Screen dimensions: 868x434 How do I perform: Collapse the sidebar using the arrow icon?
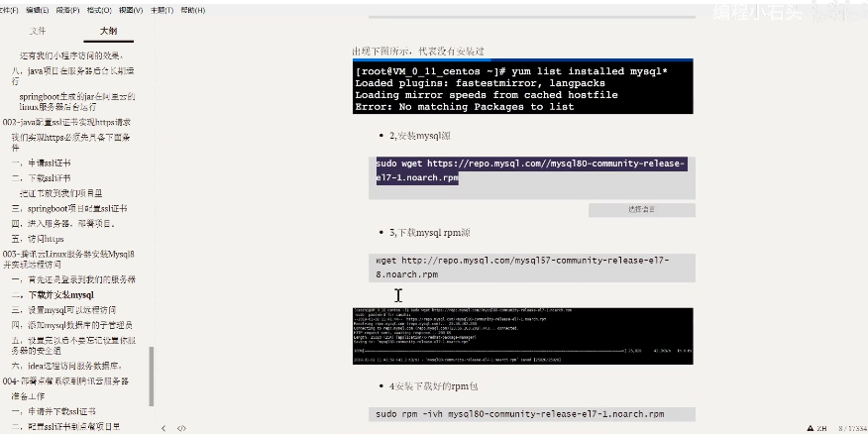tap(163, 428)
